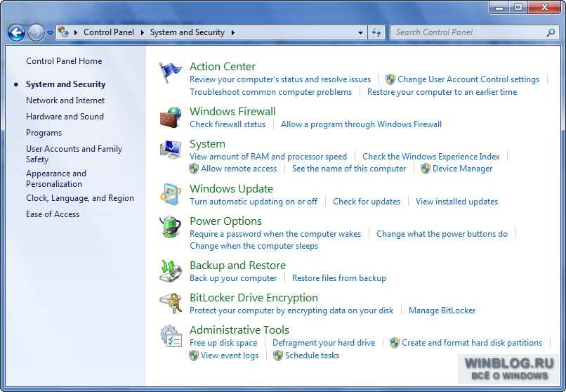
Task: Open Clock, Language, and Region category
Action: click(x=80, y=198)
